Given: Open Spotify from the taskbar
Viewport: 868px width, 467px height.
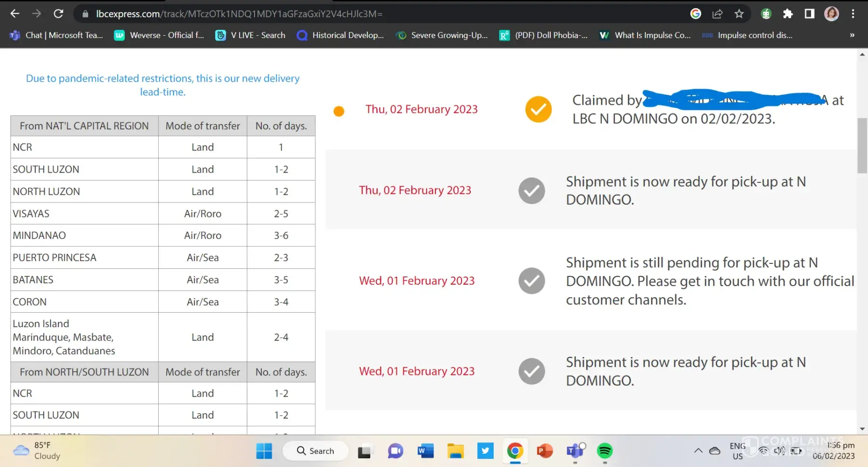Looking at the screenshot, I should [604, 451].
